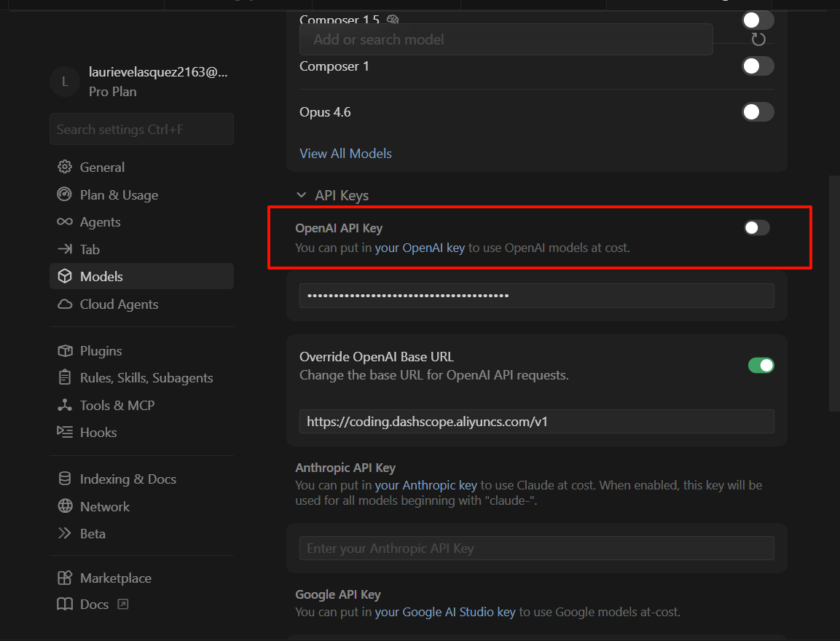The image size is (840, 641).
Task: Disable the Override OpenAI Base URL switch
Action: pos(761,365)
